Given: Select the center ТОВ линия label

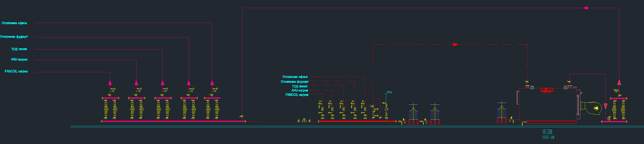Looking at the screenshot, I should [x=300, y=86].
